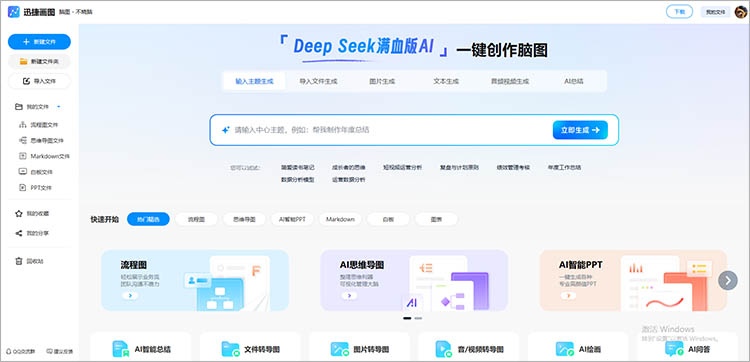Click the Markdown files icon in sidebar
The image size is (750, 362).
point(22,156)
